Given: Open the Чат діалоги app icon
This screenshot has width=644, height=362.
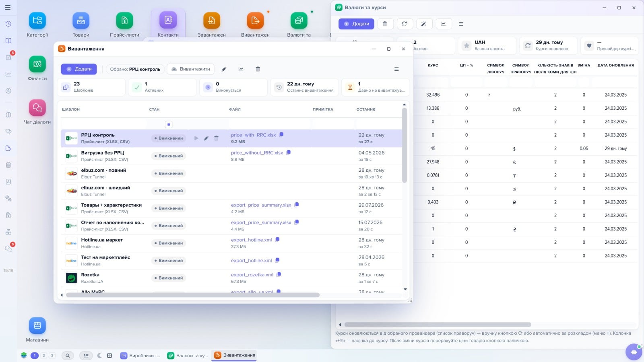Looking at the screenshot, I should tap(37, 108).
